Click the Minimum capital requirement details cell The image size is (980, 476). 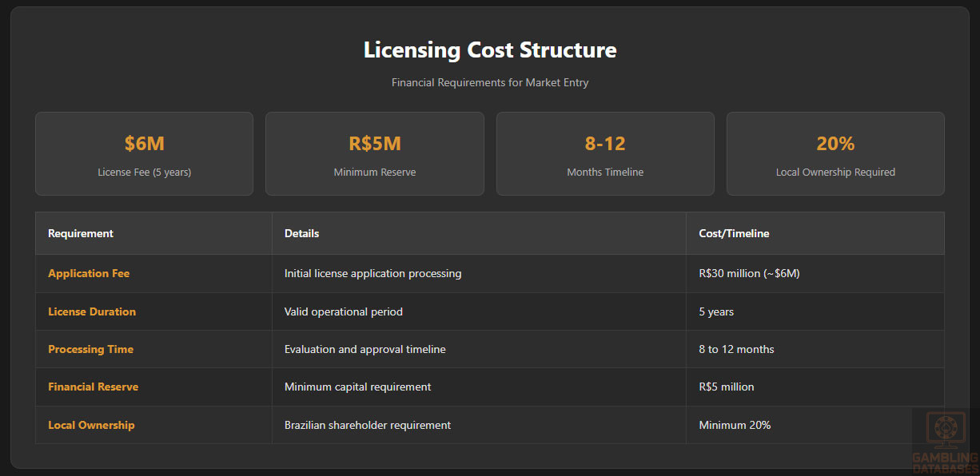tap(357, 387)
